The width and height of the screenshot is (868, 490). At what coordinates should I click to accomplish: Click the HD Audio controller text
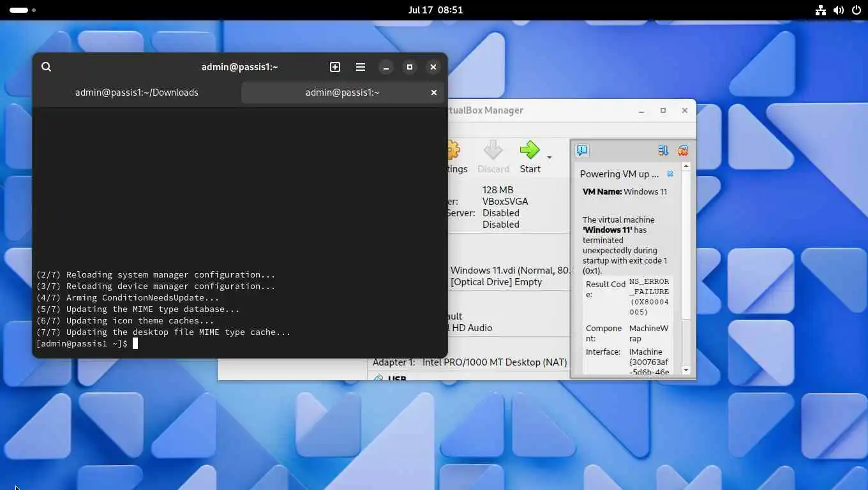point(472,328)
